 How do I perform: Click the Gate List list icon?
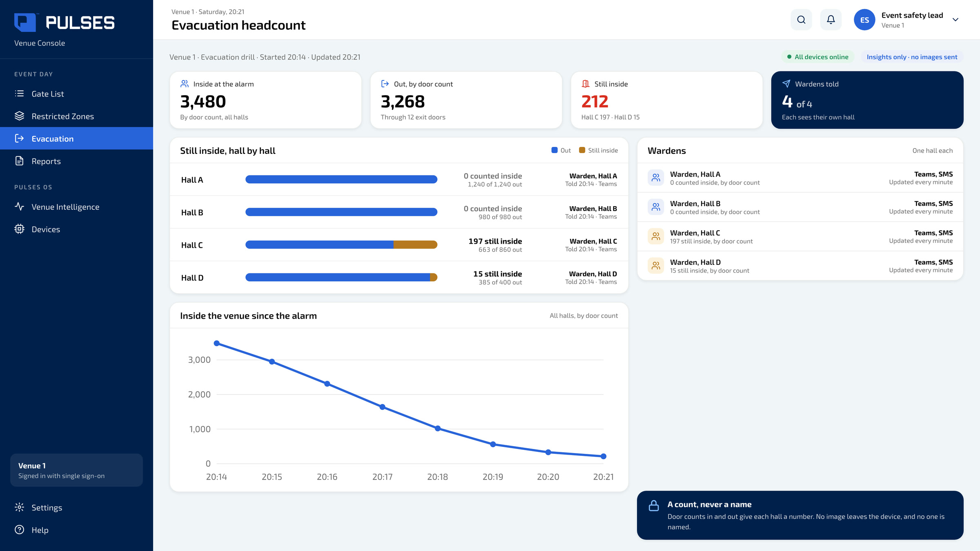(19, 93)
